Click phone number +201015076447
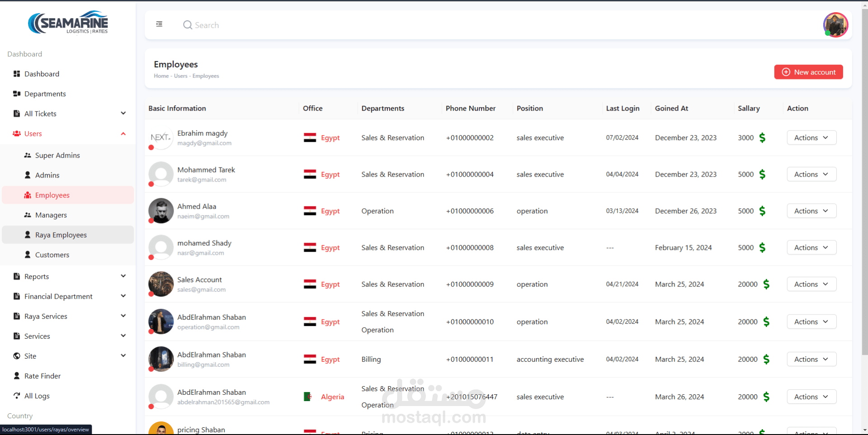This screenshot has height=435, width=868. point(472,397)
